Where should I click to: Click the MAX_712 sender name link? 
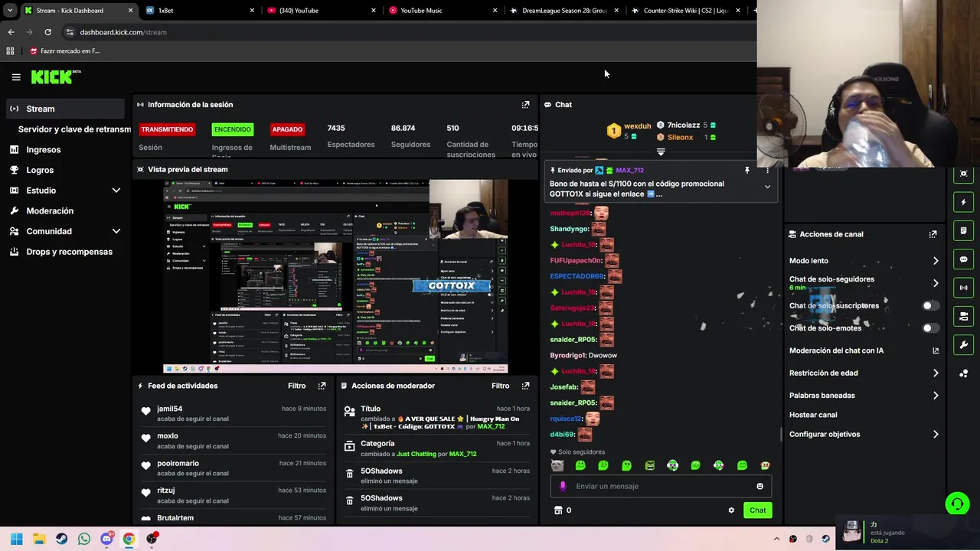[629, 170]
